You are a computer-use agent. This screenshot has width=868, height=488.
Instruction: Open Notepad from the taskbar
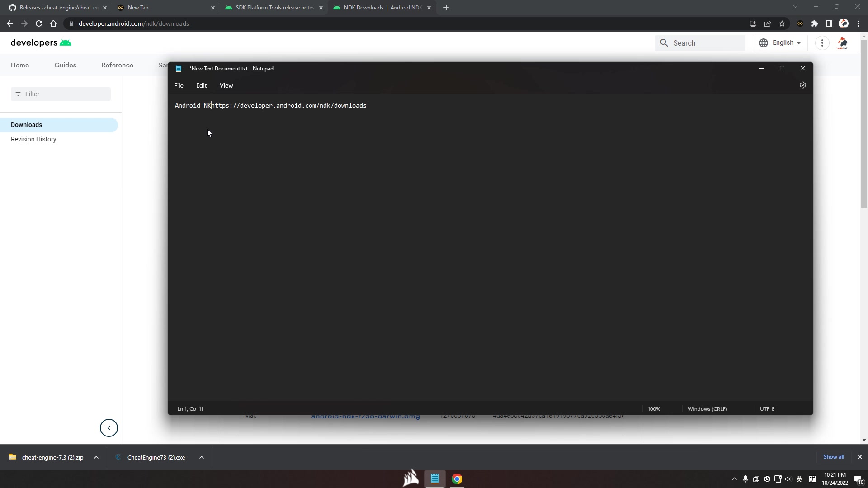click(434, 479)
